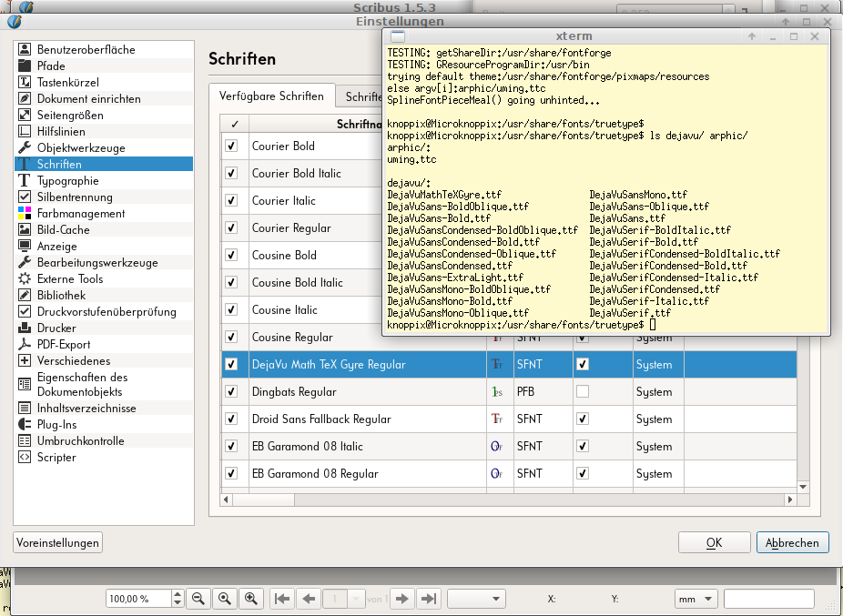Jump to last page arrow
Screen dimensions: 843x616
(x=428, y=599)
